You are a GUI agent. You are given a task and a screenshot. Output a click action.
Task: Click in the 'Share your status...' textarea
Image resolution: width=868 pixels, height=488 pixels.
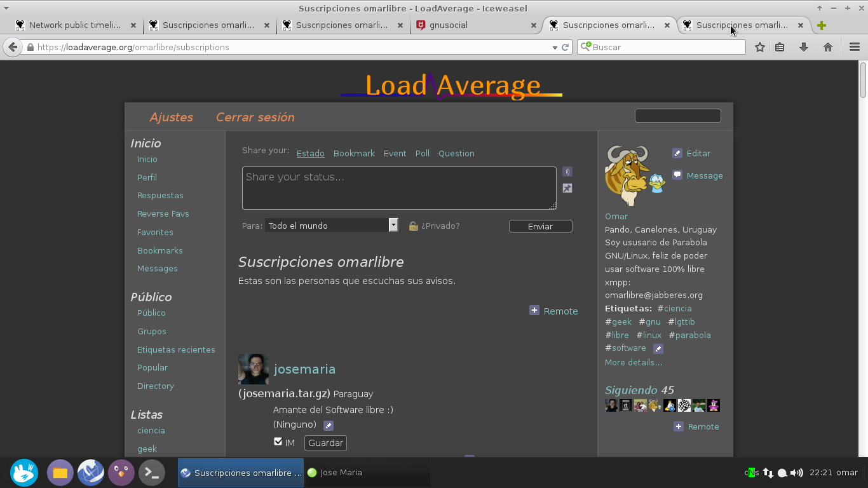pyautogui.click(x=399, y=188)
